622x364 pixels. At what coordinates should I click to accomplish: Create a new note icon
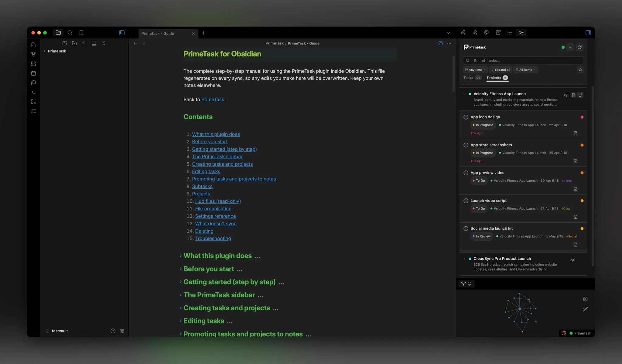pos(65,43)
